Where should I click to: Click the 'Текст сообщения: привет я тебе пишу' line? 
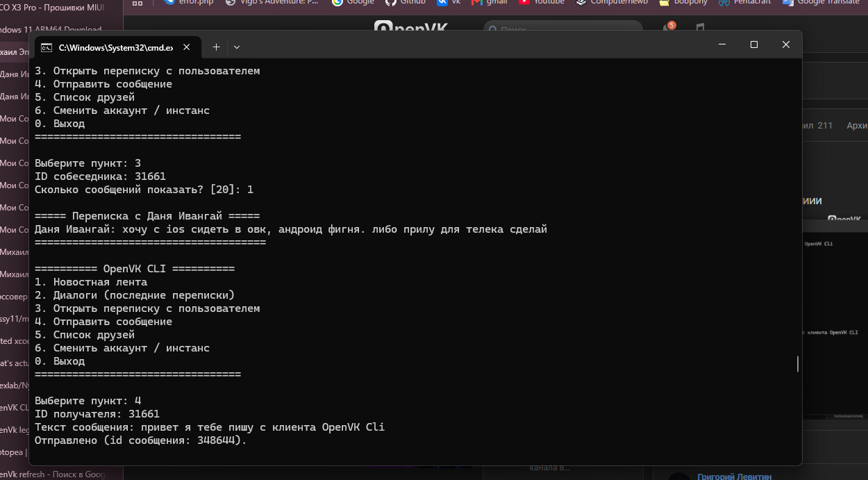click(210, 427)
